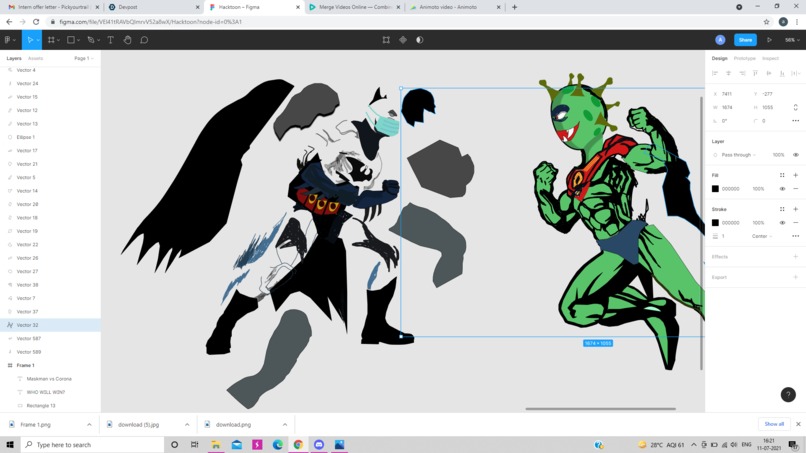Viewport: 806px width, 453px height.
Task: Expand download (5).jpg download options
Action: tap(187, 425)
